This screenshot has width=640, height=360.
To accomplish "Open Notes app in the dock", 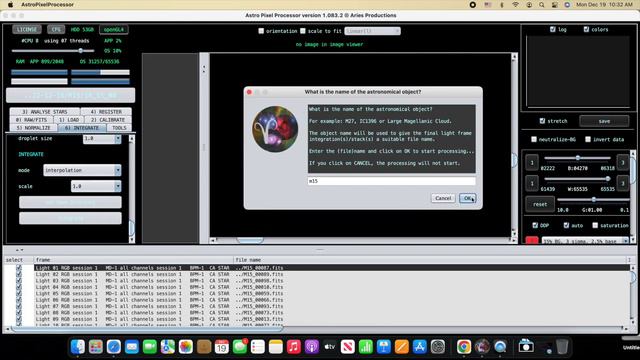I will pos(276,347).
